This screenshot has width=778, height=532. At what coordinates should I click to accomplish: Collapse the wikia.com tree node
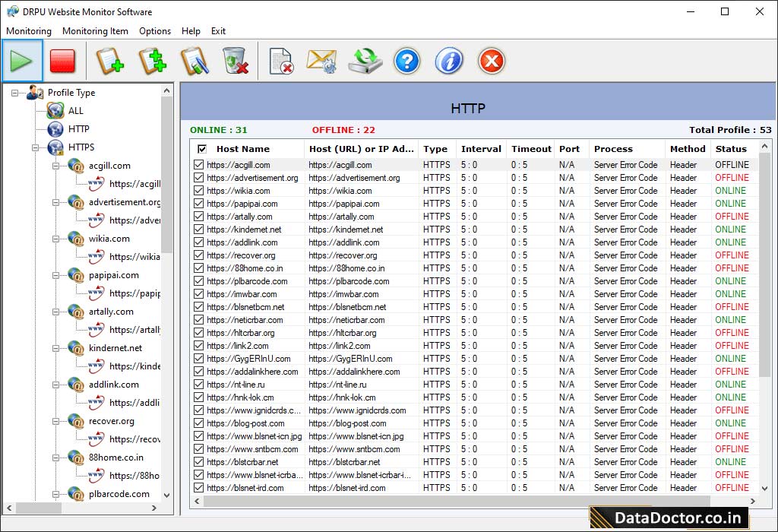tap(55, 239)
